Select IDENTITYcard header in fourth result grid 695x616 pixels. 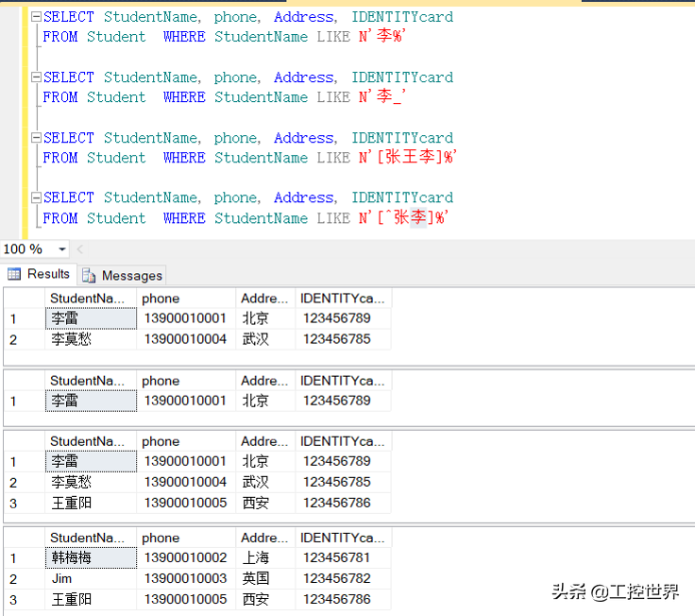[x=343, y=538]
